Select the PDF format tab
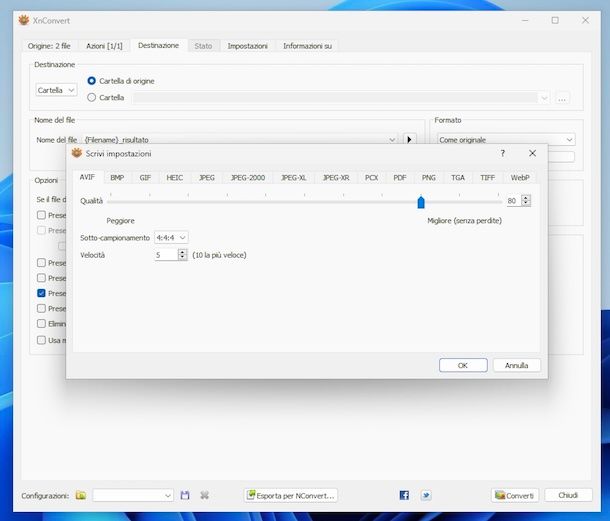Viewport: 610px width, 521px height. (x=400, y=177)
